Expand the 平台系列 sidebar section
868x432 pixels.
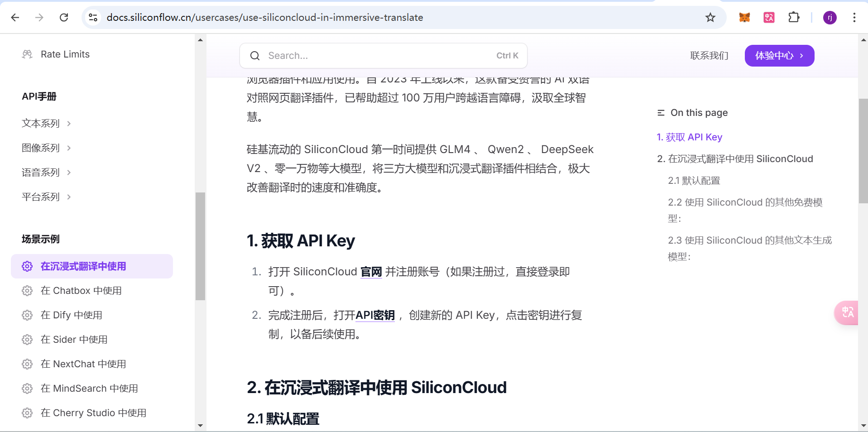[46, 197]
